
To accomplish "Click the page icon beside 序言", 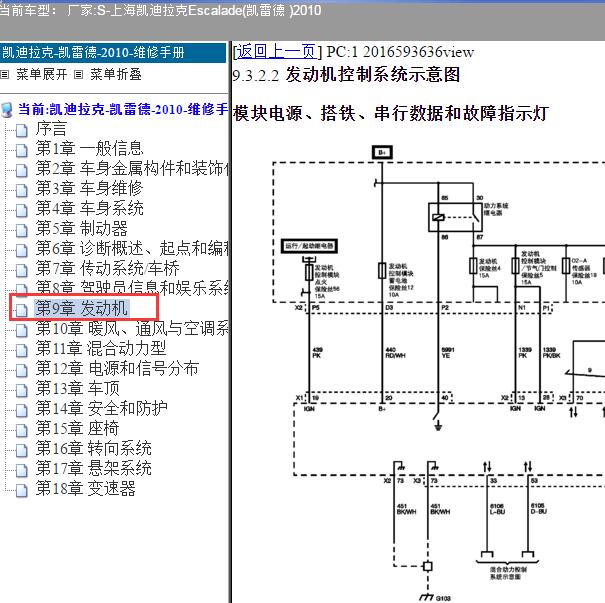I will click(x=22, y=130).
